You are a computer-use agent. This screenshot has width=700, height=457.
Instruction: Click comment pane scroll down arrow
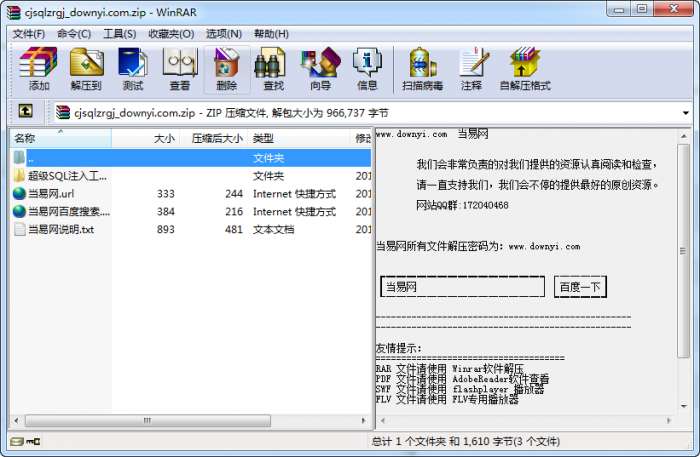click(683, 406)
